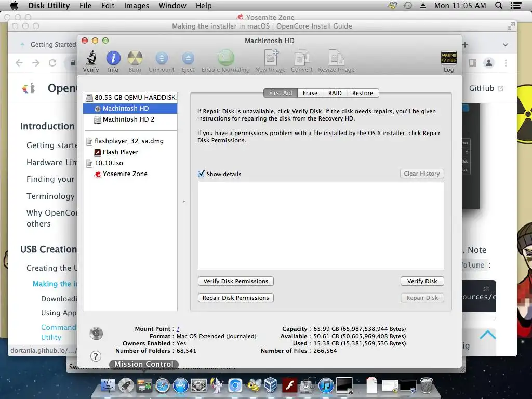The width and height of the screenshot is (532, 399).
Task: Open the GitHub link in browser page
Action: (x=486, y=88)
